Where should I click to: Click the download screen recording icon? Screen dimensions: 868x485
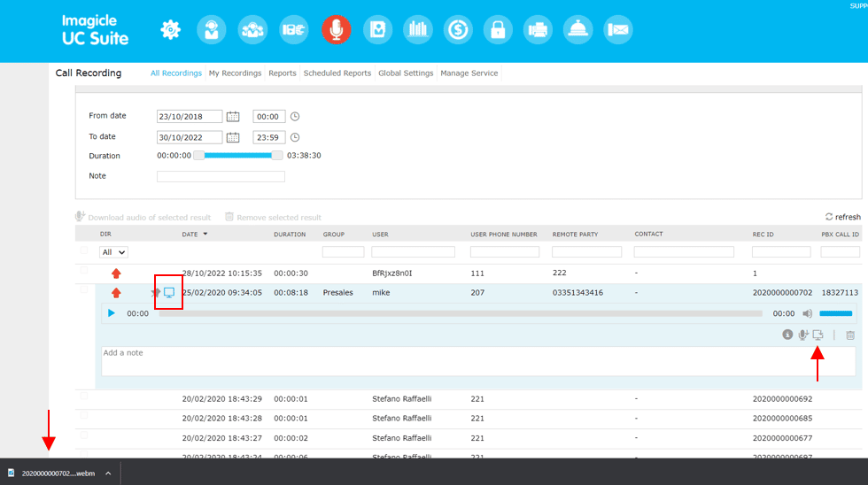pyautogui.click(x=818, y=335)
